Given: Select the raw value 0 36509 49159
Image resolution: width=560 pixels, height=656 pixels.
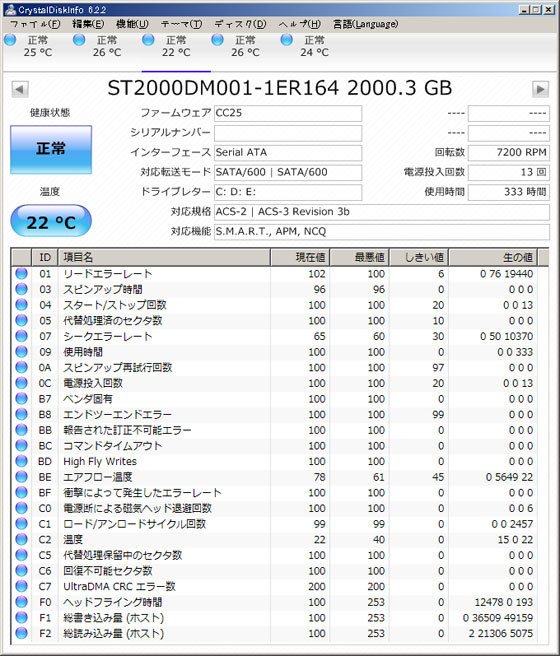Looking at the screenshot, I should [x=498, y=618].
